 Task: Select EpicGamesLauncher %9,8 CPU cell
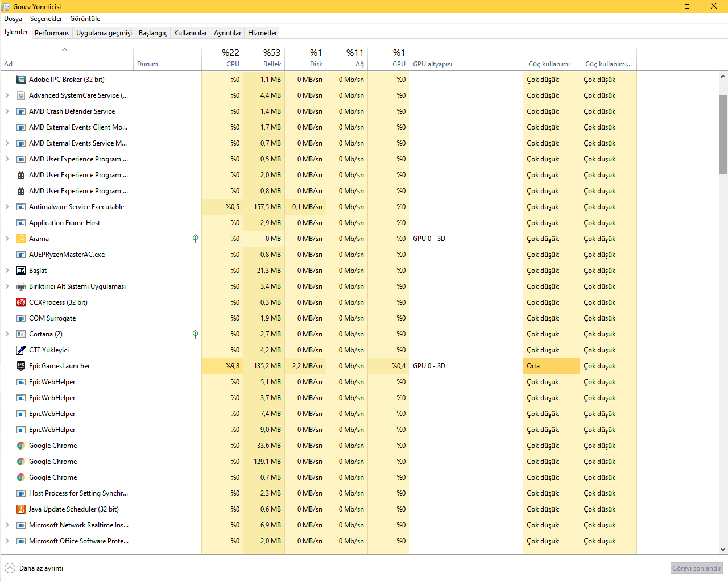pyautogui.click(x=222, y=366)
